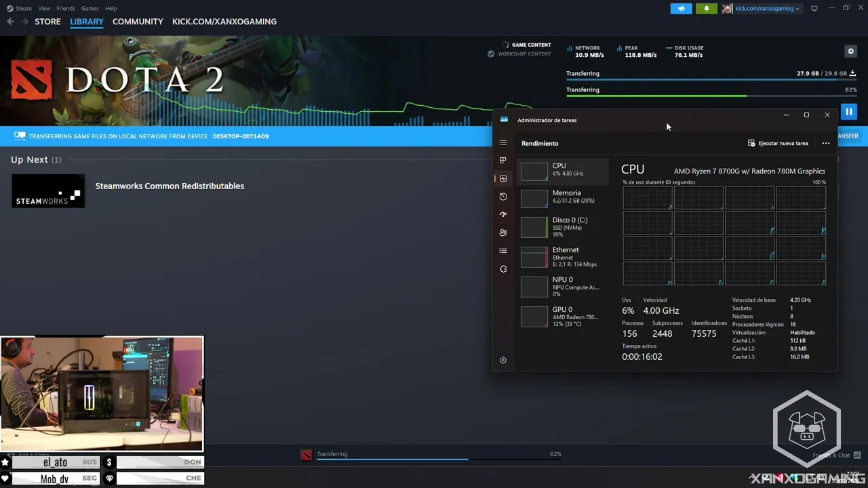Click Steam back navigation arrow

pyautogui.click(x=10, y=22)
